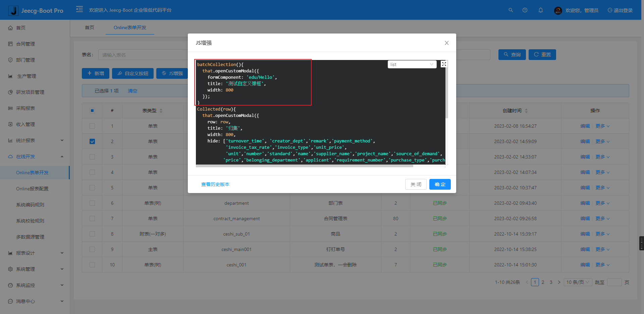
Task: Expand the 报表设计 sidebar group
Action: click(x=35, y=253)
